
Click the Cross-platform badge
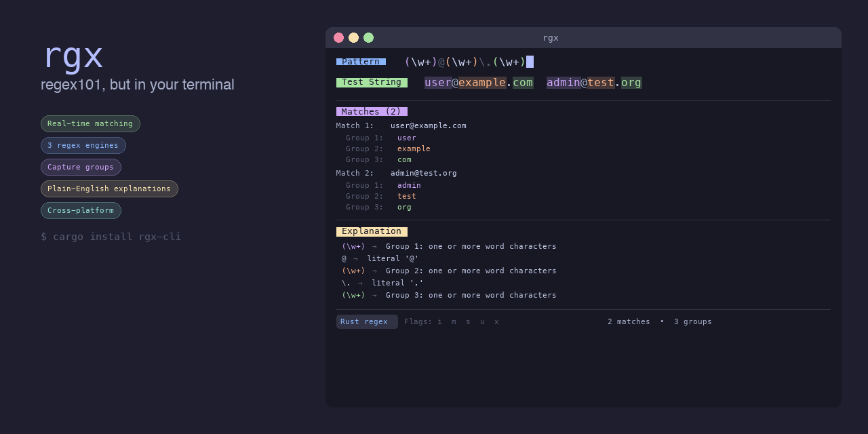pyautogui.click(x=81, y=210)
